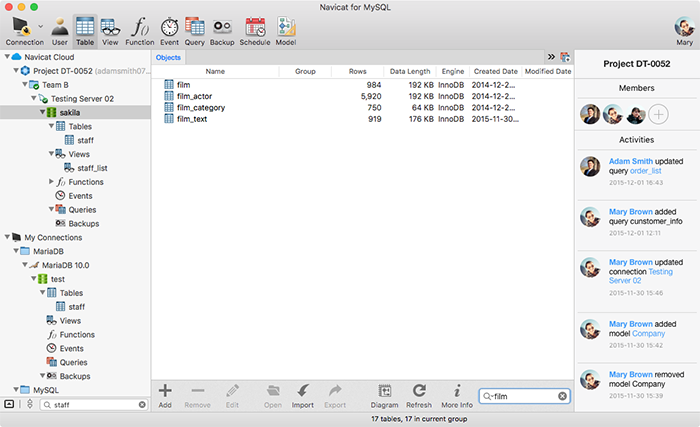Screen dimensions: 700x427
Task: Sort by Rows column header
Action: (x=358, y=71)
